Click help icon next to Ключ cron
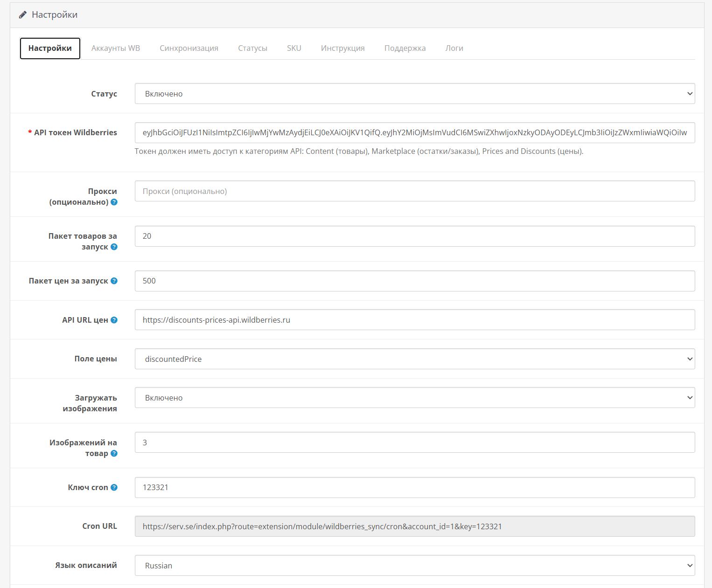712x588 pixels. [114, 488]
